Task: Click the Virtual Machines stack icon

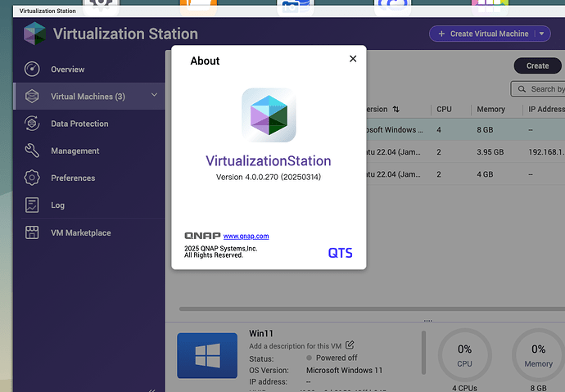Action: pos(32,96)
